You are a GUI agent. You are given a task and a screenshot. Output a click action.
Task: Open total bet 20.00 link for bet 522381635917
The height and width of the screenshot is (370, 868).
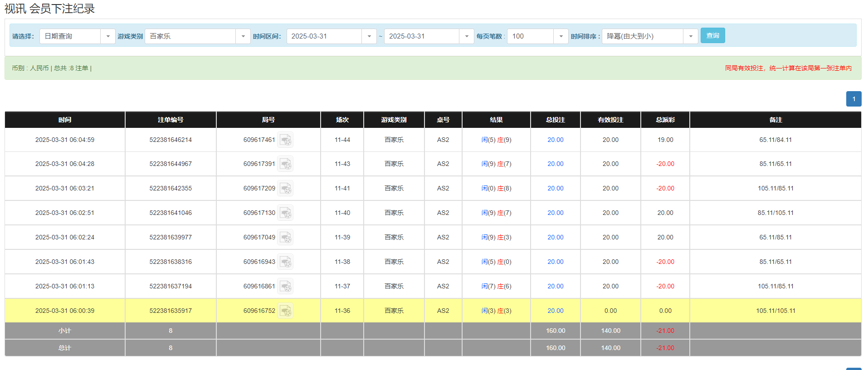click(555, 311)
